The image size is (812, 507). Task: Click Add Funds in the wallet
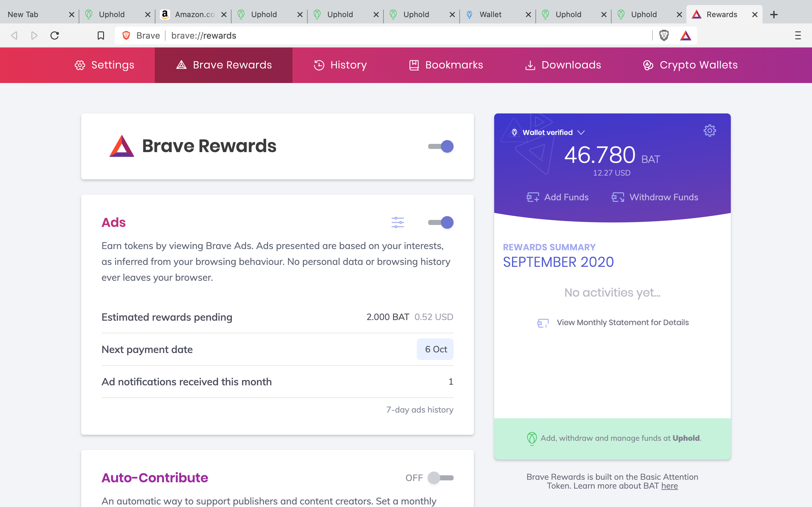pos(558,197)
